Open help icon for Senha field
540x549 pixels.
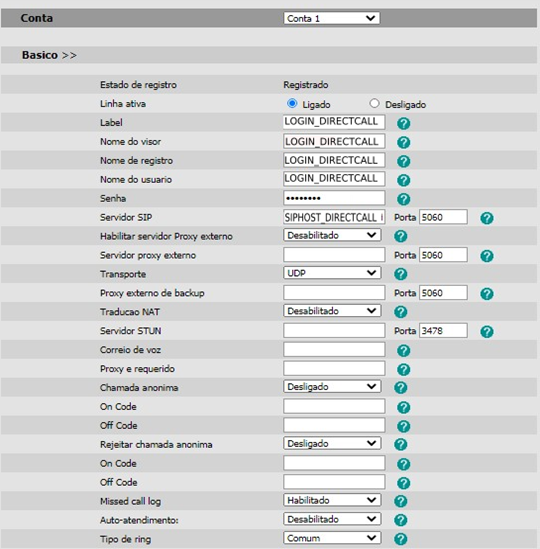(x=403, y=199)
